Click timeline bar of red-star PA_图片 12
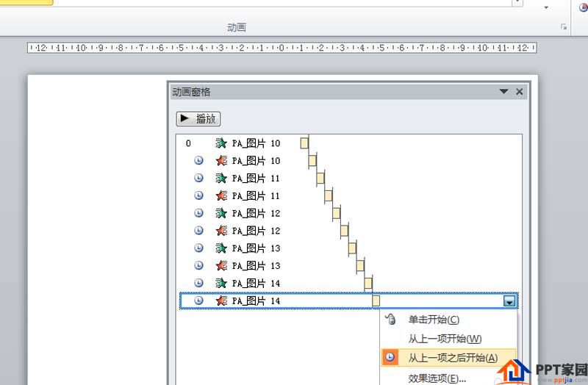This screenshot has height=385, width=588. point(344,231)
